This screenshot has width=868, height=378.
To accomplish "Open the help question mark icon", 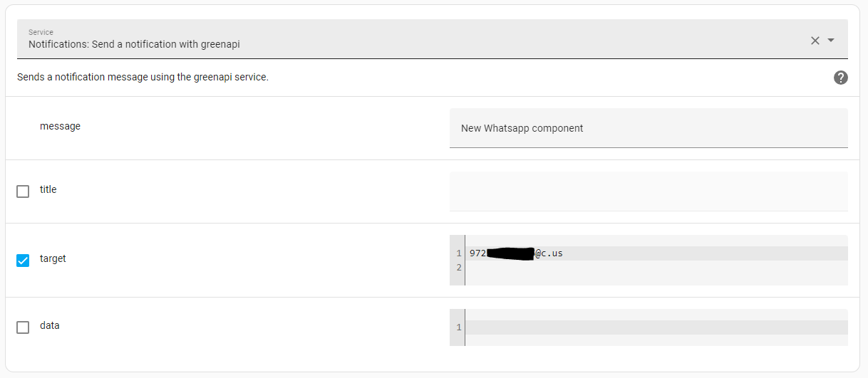I will (841, 78).
